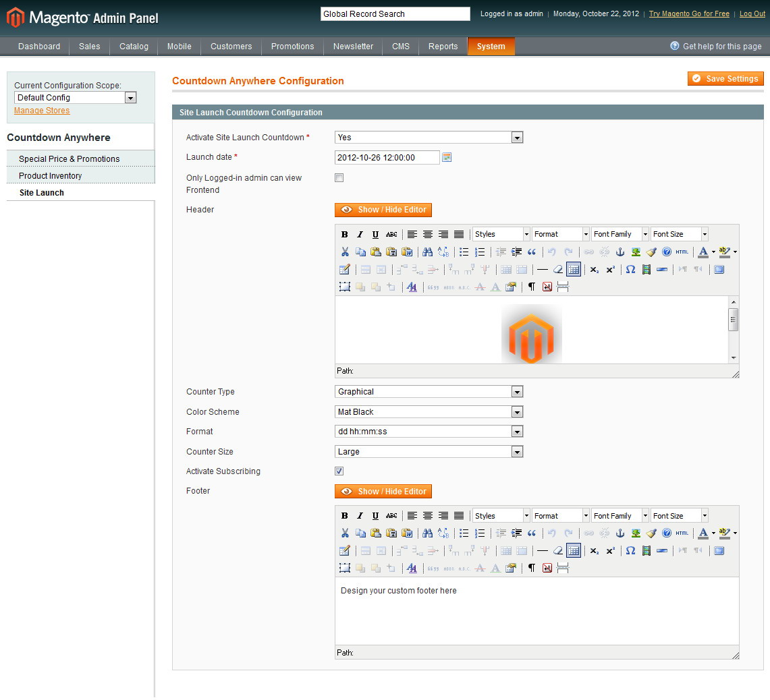This screenshot has width=770, height=700.
Task: Open the HTML source editor icon
Action: (x=680, y=252)
